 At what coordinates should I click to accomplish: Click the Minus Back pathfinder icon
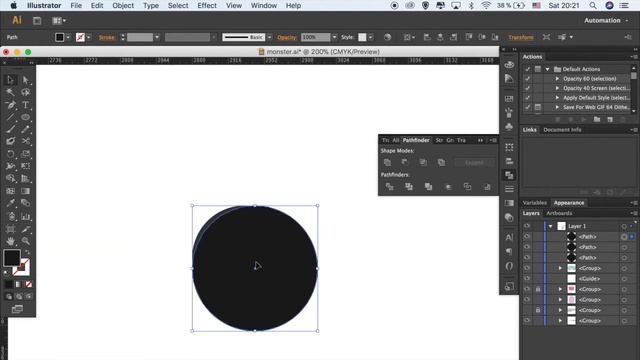point(487,187)
